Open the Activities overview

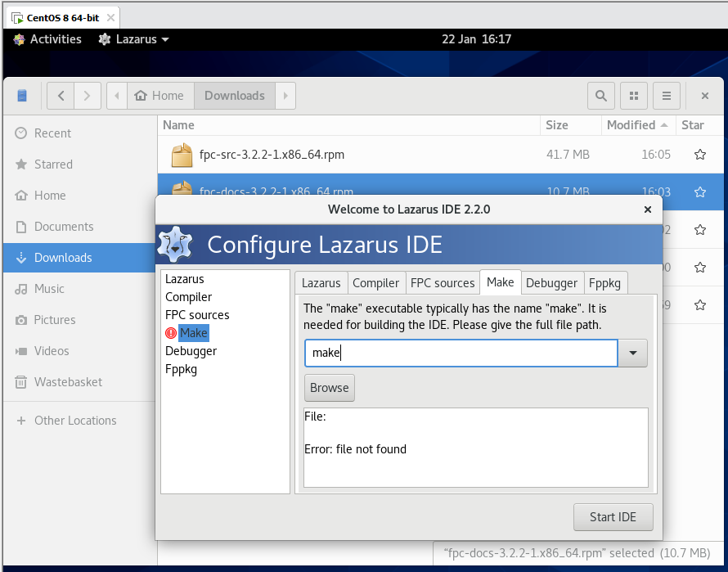tap(47, 39)
